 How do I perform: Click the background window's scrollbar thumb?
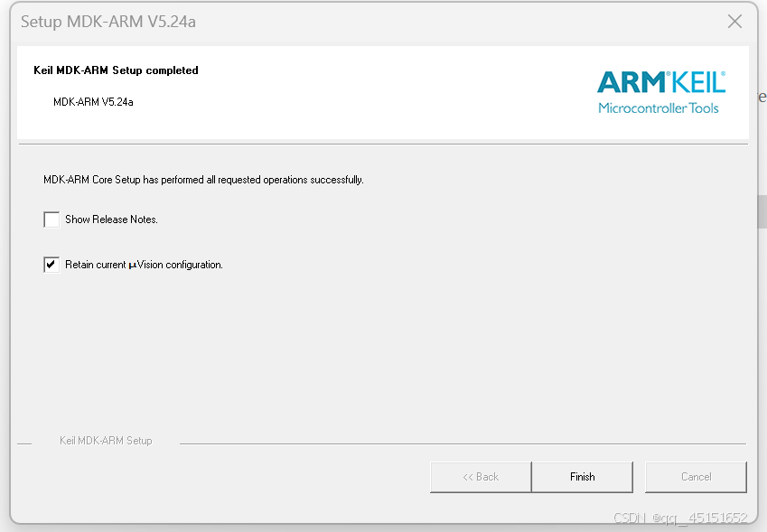tap(762, 211)
